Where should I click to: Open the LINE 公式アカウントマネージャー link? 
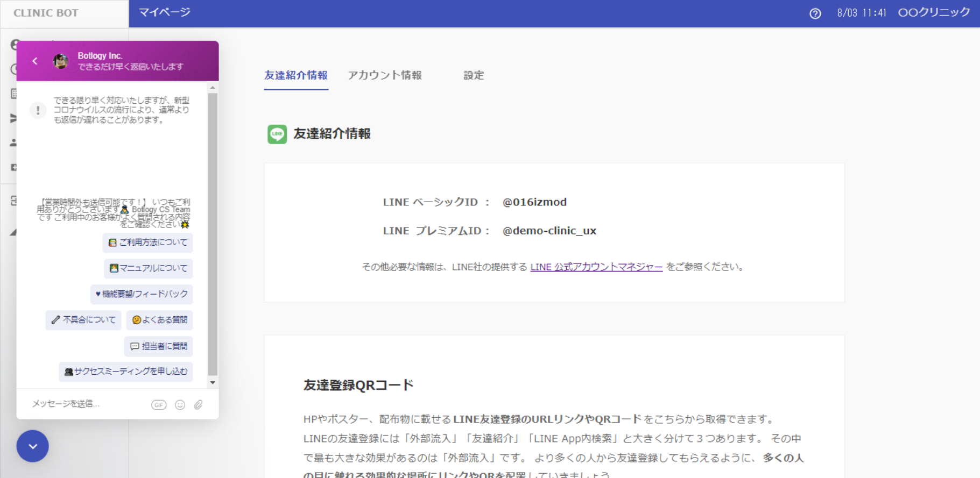[x=596, y=267]
